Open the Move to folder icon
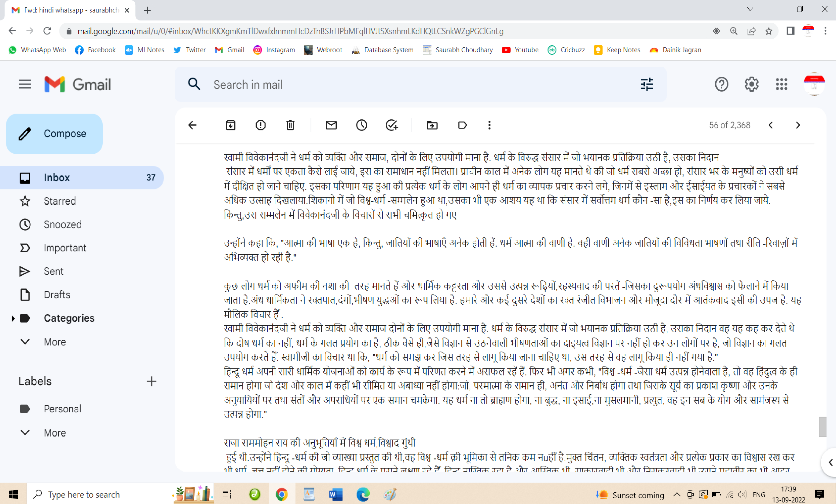Viewport: 836px width, 504px height. click(432, 125)
